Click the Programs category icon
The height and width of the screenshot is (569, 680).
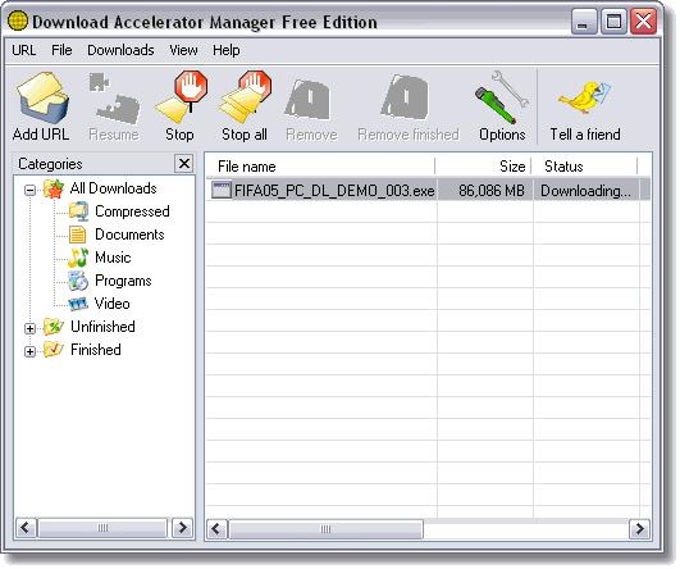tap(78, 281)
